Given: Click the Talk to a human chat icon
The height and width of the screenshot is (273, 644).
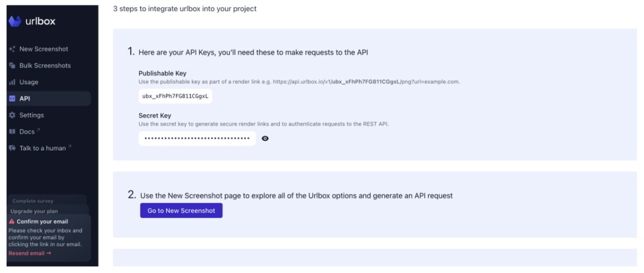Looking at the screenshot, I should click(12, 149).
